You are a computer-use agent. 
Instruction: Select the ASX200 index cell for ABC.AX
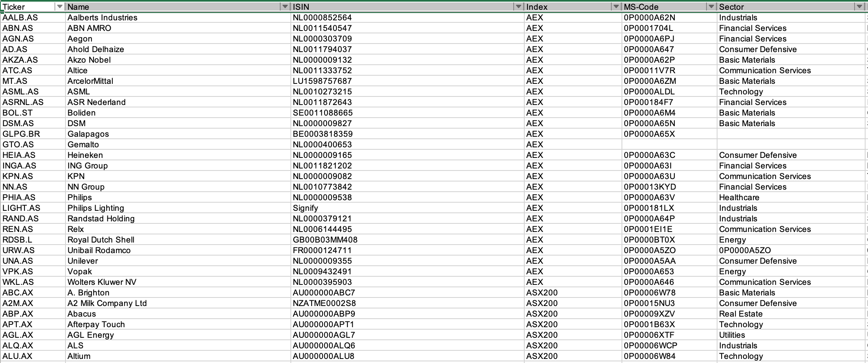[x=573, y=293]
